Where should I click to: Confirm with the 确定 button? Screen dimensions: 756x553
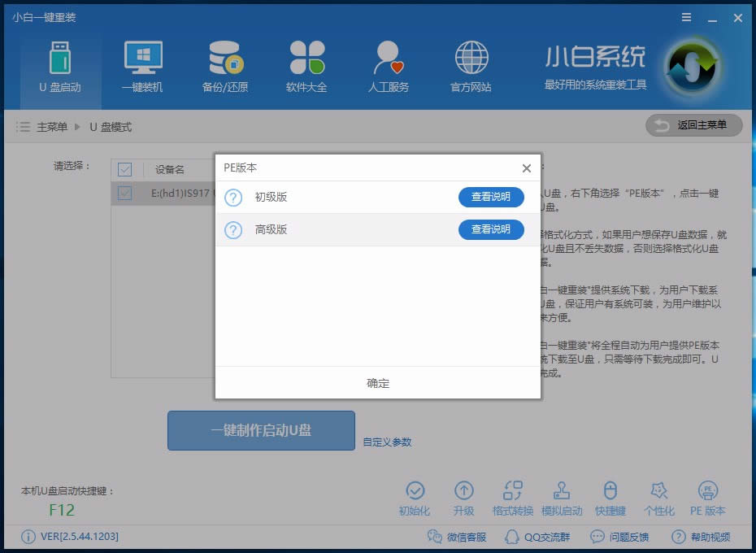377,383
